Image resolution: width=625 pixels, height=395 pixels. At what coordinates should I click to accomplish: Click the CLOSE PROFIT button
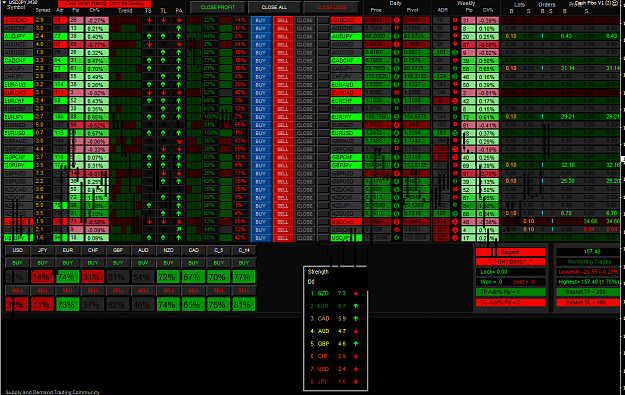click(x=218, y=7)
